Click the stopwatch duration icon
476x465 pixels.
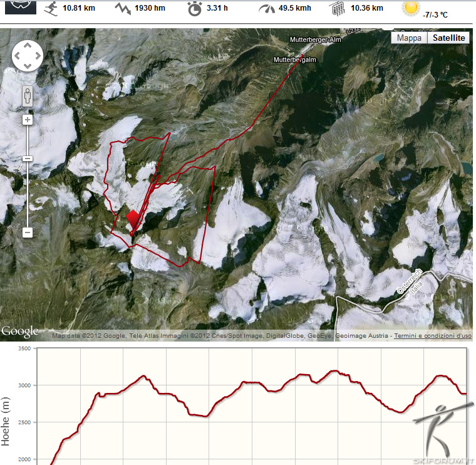195,9
